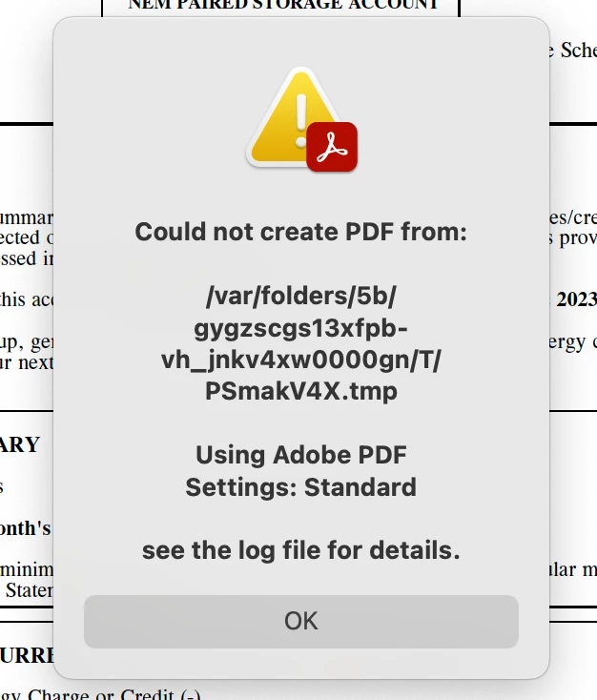This screenshot has height=700, width=597.
Task: Click the 'Settings: Standard' text line
Action: click(x=301, y=487)
